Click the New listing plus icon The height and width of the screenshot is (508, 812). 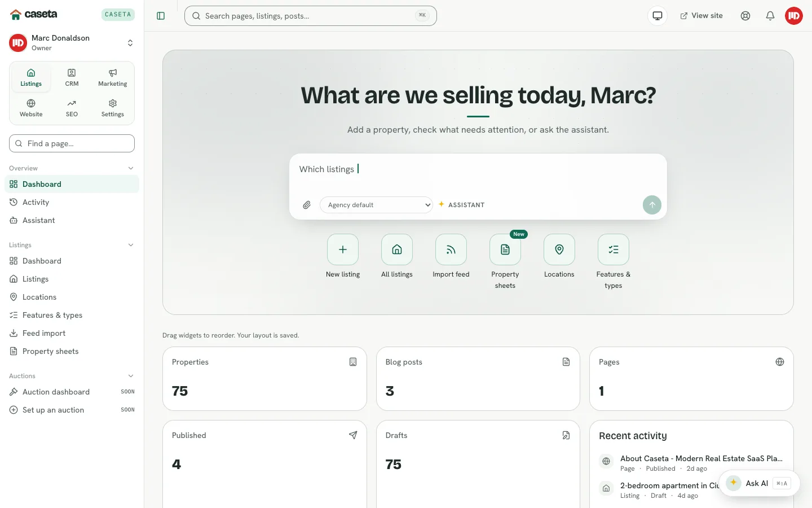(x=343, y=249)
